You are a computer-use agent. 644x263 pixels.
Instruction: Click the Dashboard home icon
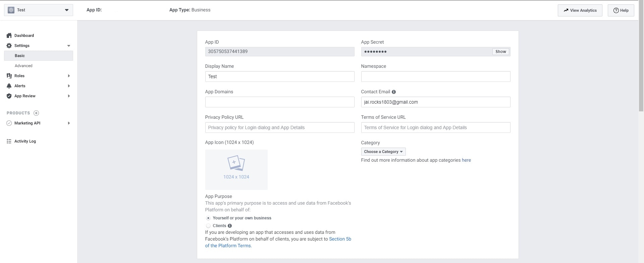coord(9,36)
